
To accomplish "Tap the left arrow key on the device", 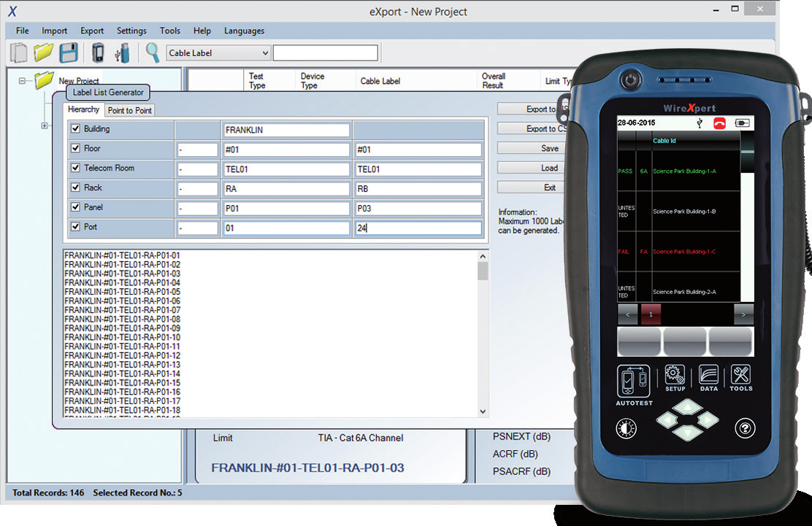I will tap(667, 419).
